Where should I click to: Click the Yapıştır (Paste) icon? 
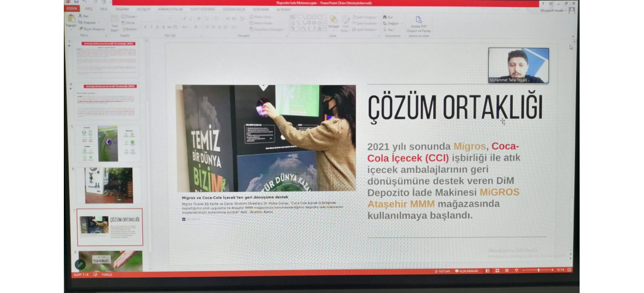pyautogui.click(x=71, y=19)
